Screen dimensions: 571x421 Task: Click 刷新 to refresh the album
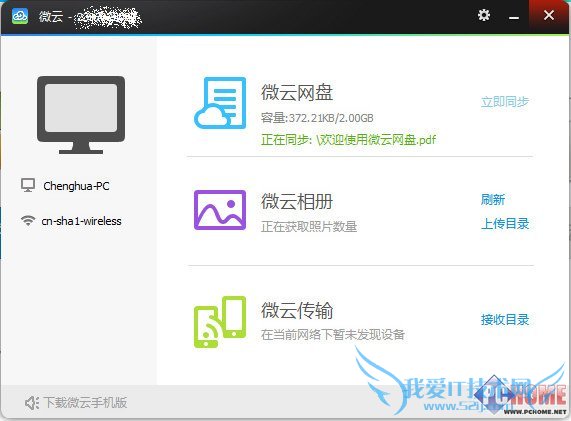(x=493, y=200)
